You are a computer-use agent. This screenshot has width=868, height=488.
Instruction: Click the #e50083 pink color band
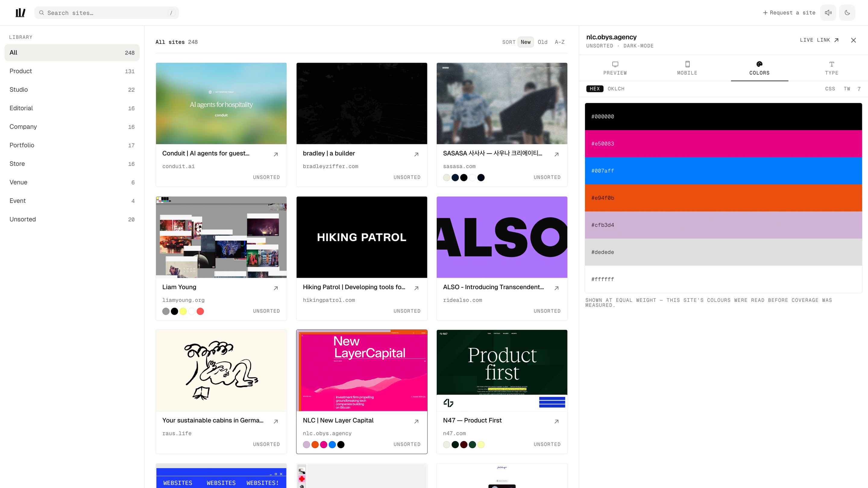(x=723, y=144)
